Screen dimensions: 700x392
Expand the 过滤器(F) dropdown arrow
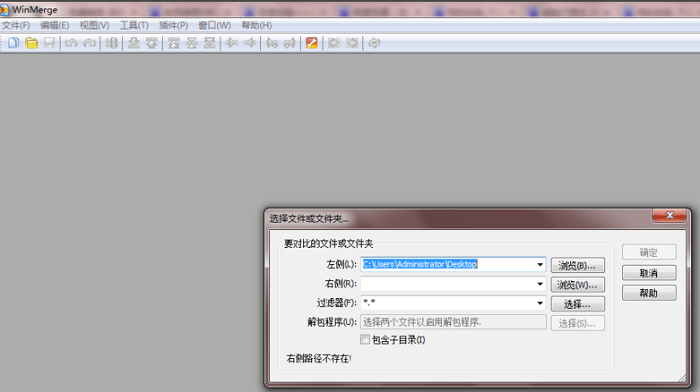click(x=540, y=303)
